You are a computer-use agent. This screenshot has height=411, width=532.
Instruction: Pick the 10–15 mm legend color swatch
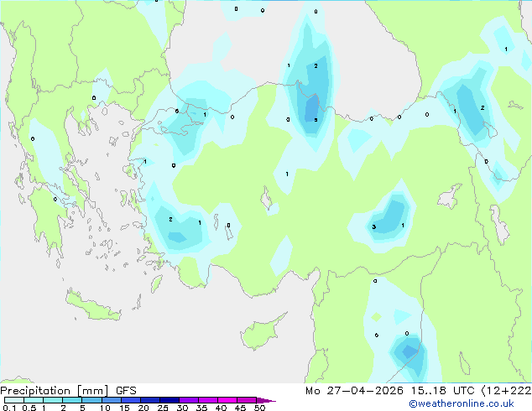point(111,400)
